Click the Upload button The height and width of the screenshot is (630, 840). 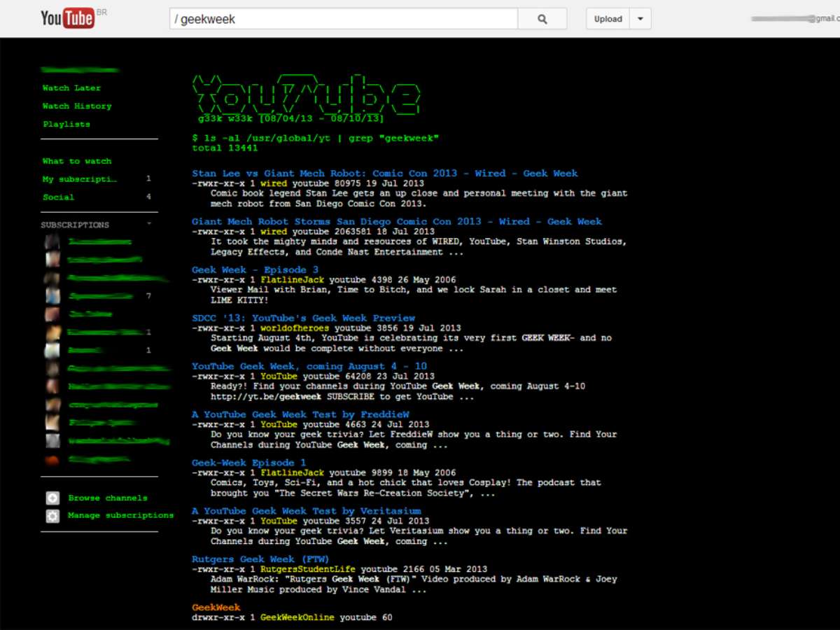tap(608, 19)
